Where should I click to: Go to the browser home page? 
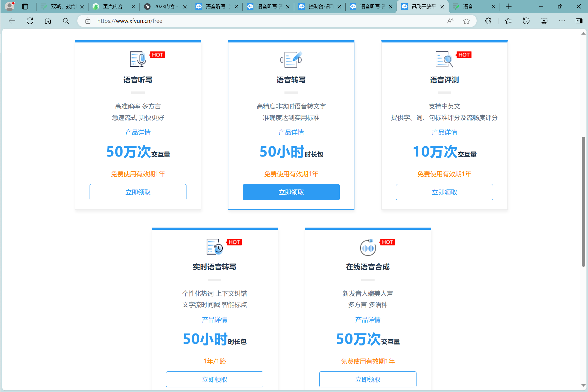[48, 21]
